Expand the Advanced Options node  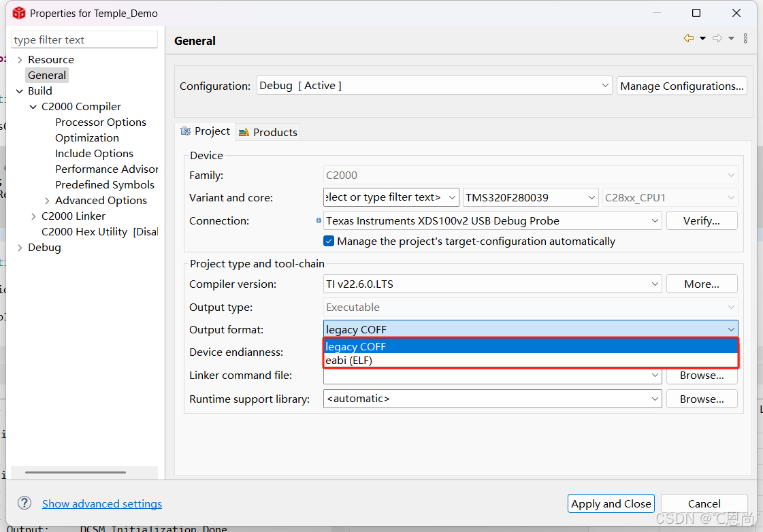click(47, 201)
